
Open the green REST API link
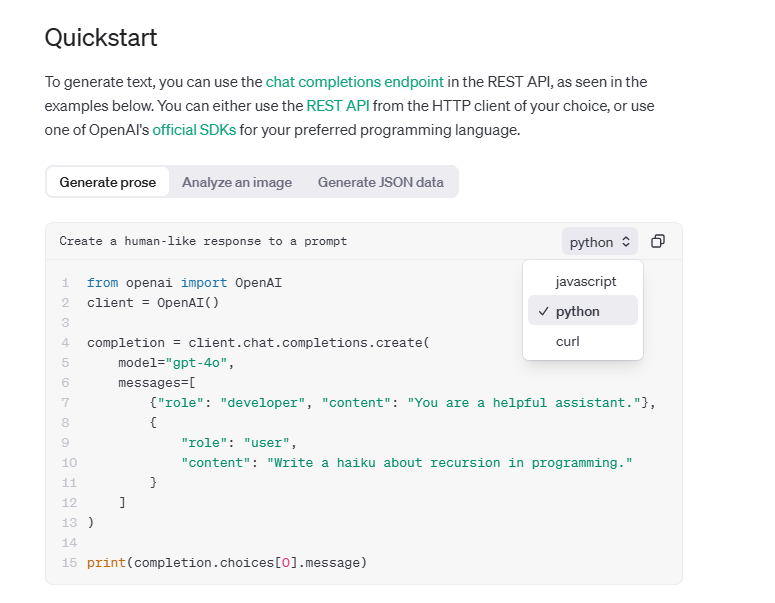(x=339, y=106)
